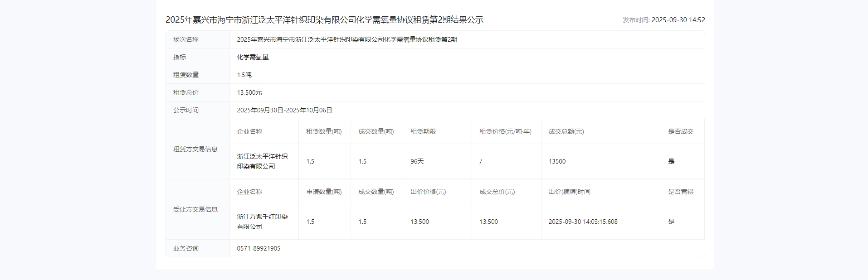Click the 受让方交易信息 section label

point(195,209)
